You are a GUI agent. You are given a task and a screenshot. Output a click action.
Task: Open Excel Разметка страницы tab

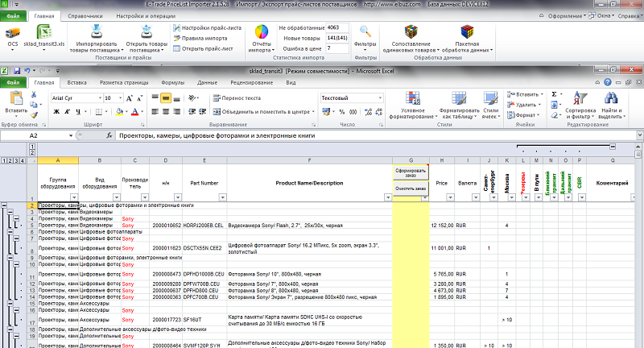[124, 83]
